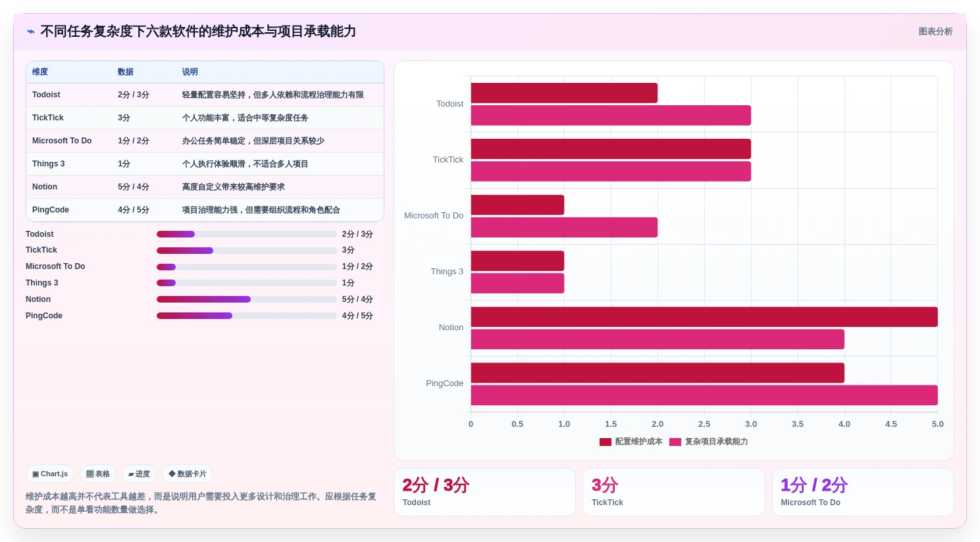This screenshot has width=980, height=542.
Task: Click the blue lightning icon beside the title
Action: [x=31, y=32]
